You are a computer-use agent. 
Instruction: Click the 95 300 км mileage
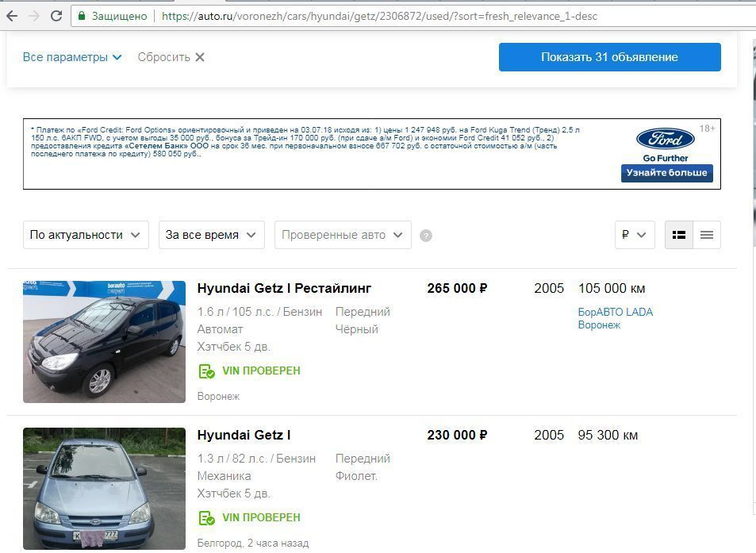[x=608, y=435]
